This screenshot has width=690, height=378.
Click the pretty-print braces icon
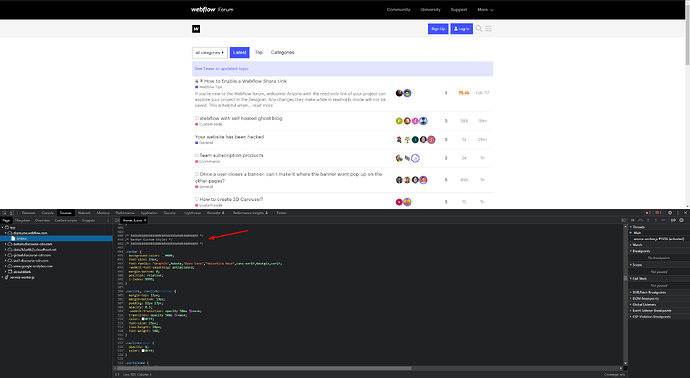[117, 374]
